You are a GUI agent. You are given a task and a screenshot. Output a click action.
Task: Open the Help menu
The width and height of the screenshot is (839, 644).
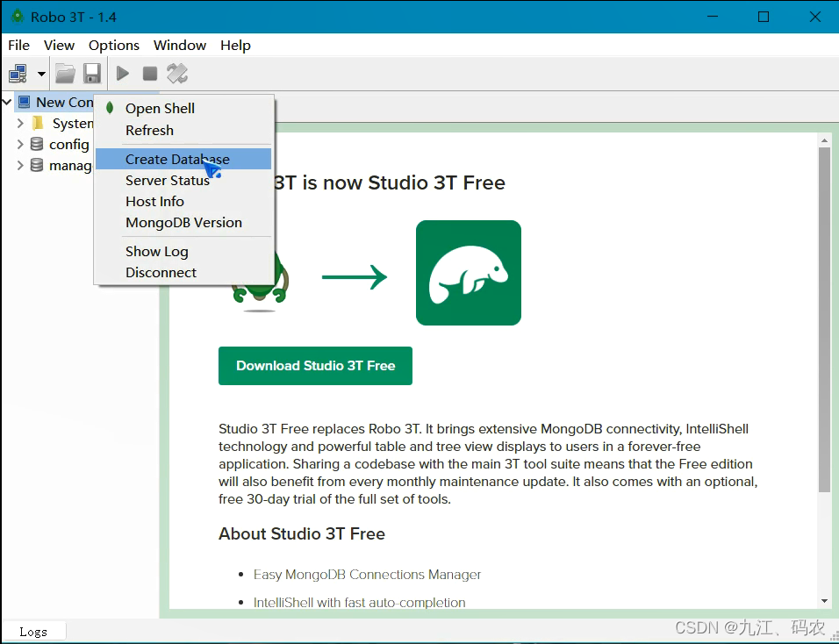[235, 46]
